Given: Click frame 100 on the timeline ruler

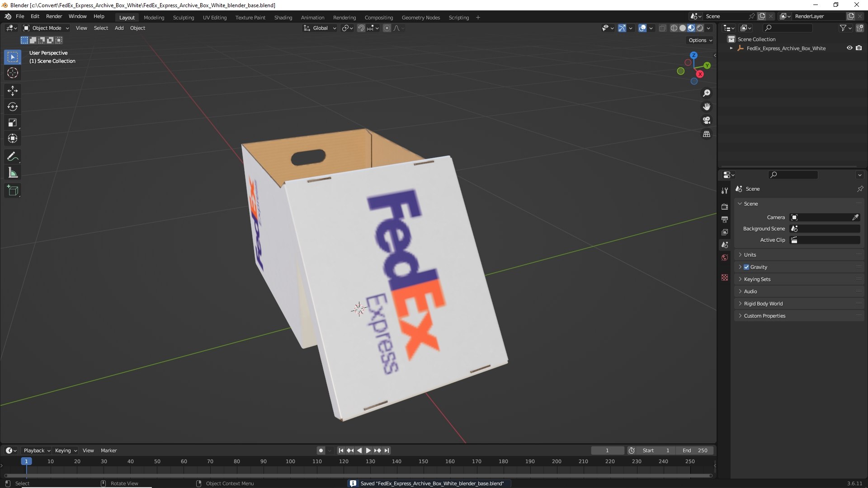Looking at the screenshot, I should coord(290,461).
